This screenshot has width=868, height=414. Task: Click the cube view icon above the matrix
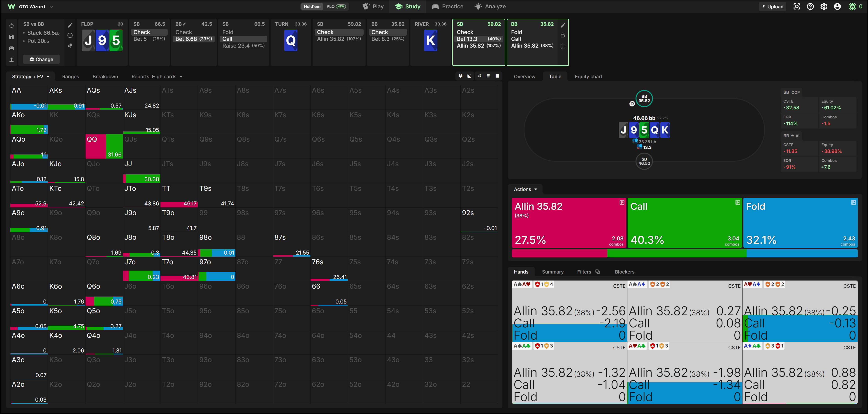pyautogui.click(x=460, y=76)
